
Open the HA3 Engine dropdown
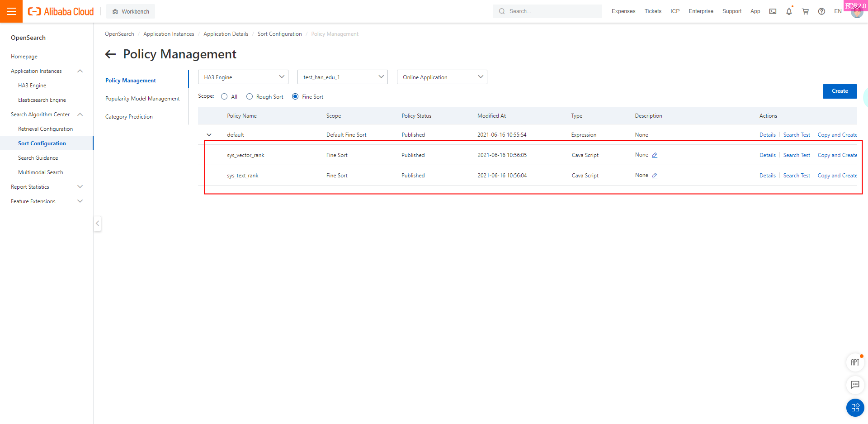[x=243, y=77]
